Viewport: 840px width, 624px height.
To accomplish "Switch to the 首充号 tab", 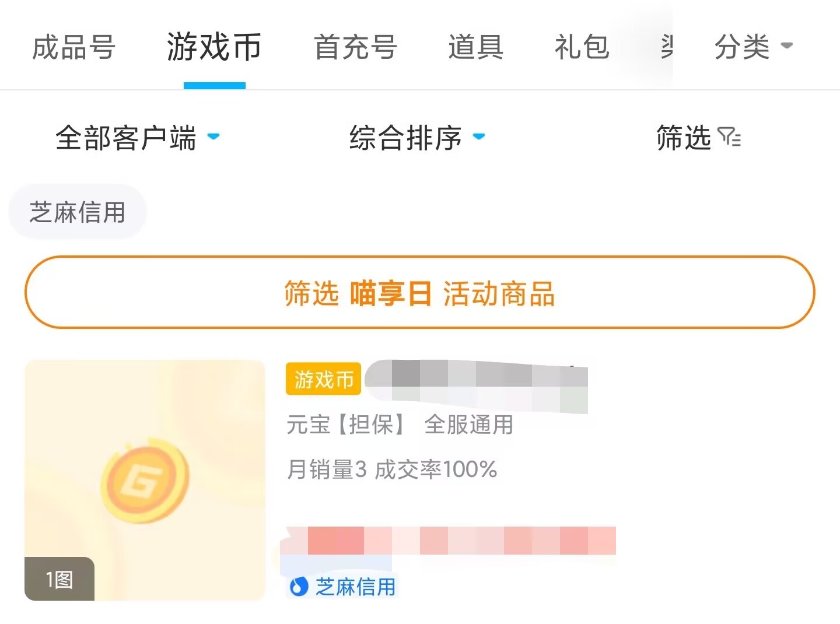I will click(355, 47).
